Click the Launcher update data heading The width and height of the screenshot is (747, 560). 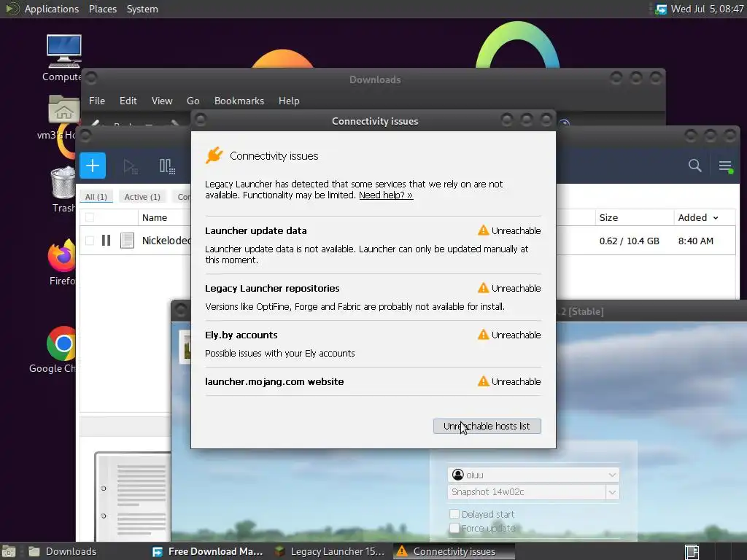pyautogui.click(x=256, y=230)
